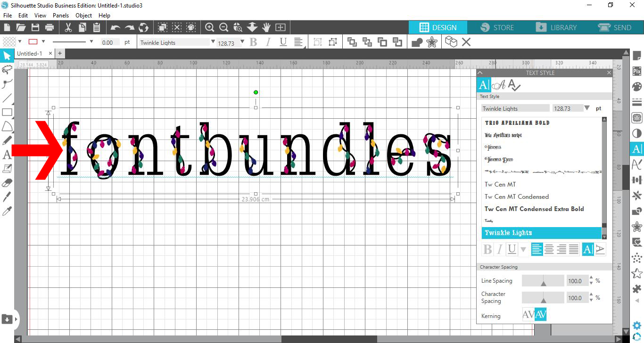Screen dimensions: 644x343
Task: Select the Eyedropper tool
Action: [7, 211]
